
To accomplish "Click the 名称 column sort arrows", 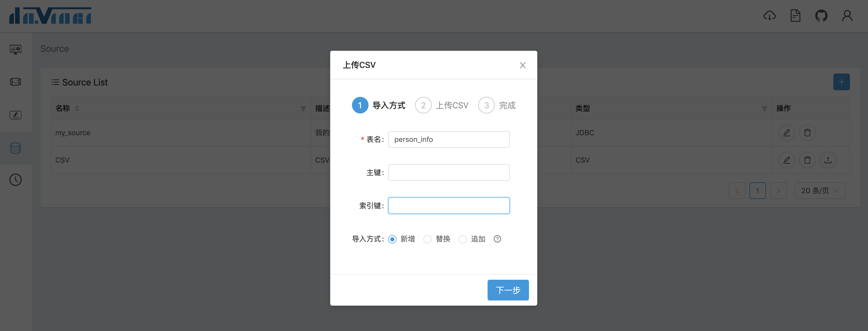I will coord(77,108).
